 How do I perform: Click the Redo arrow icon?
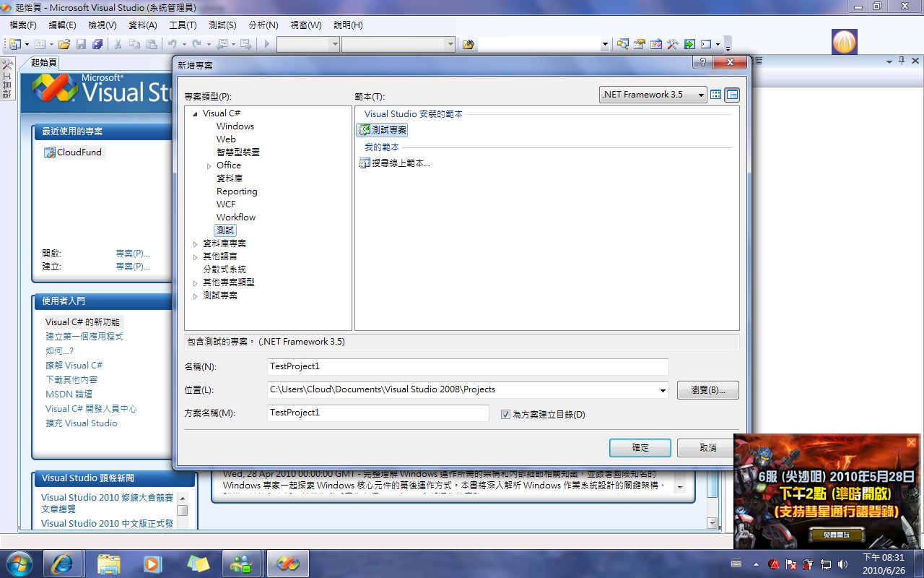pyautogui.click(x=197, y=44)
